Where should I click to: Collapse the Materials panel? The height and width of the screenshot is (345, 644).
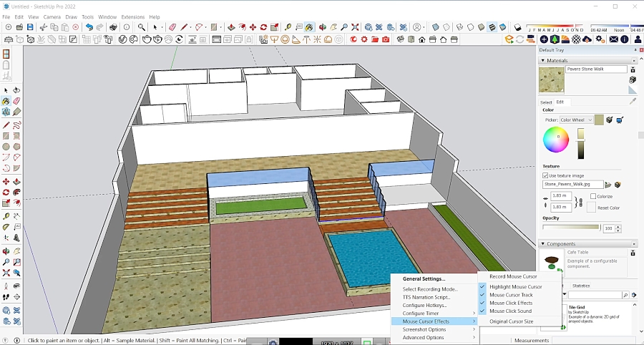[x=543, y=60]
